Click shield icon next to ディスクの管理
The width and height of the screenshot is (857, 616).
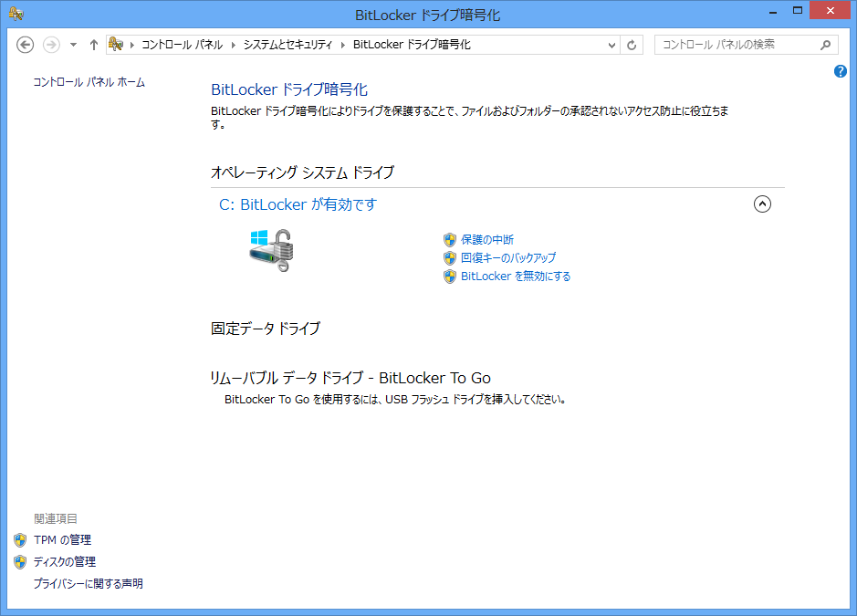click(x=20, y=562)
